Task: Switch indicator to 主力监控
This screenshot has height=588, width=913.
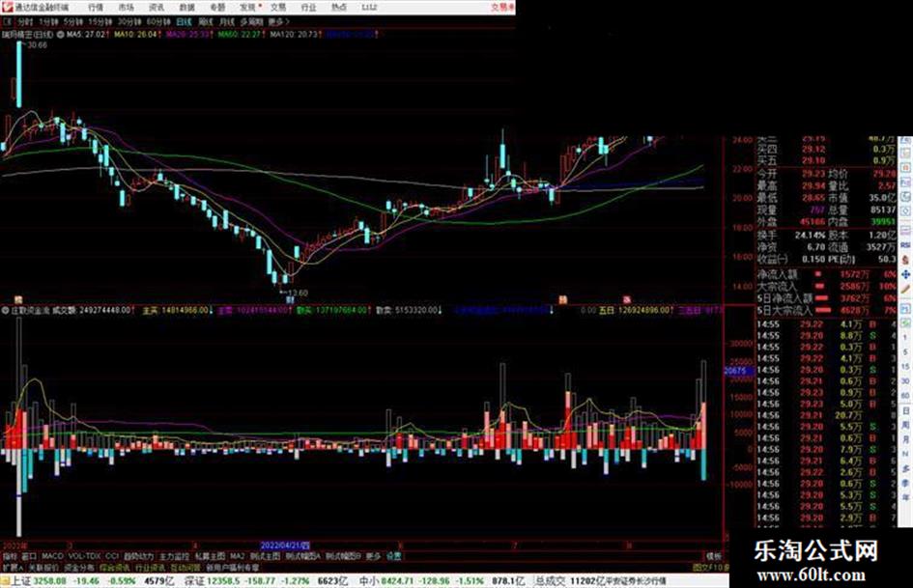Action: coord(175,556)
